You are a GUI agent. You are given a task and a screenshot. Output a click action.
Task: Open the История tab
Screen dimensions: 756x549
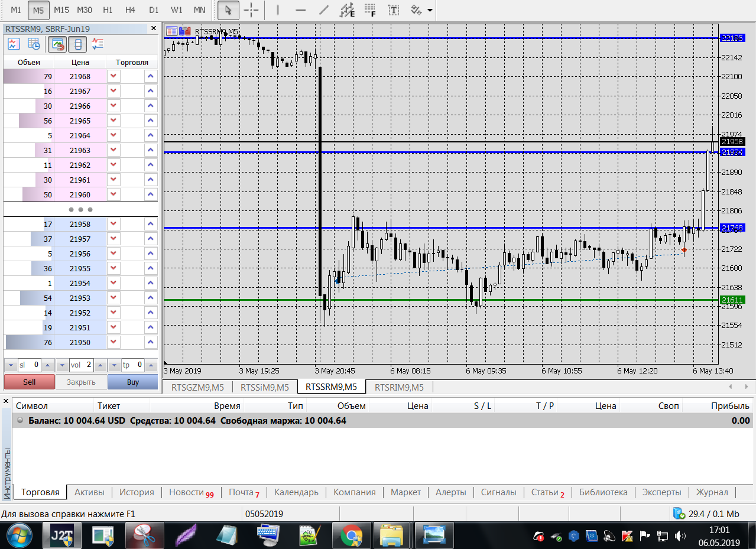(137, 492)
